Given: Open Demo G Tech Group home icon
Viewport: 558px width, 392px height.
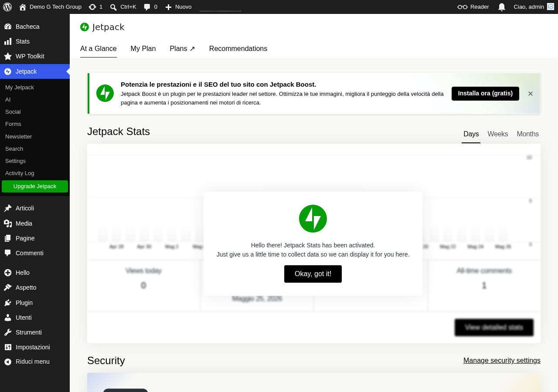Looking at the screenshot, I should (23, 7).
